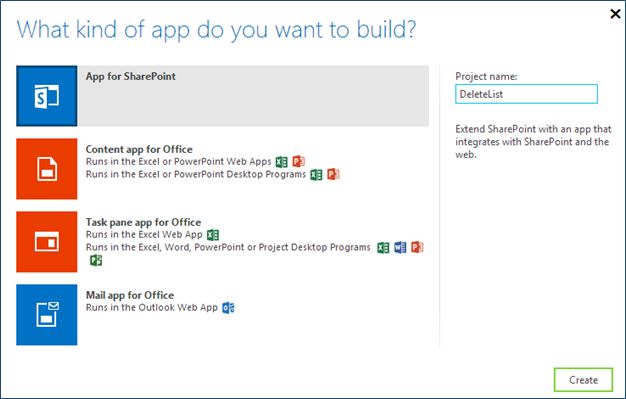Click 'Runs in the Excel, Word, PowerPoint or Project' text
The width and height of the screenshot is (626, 399).
[x=228, y=247]
